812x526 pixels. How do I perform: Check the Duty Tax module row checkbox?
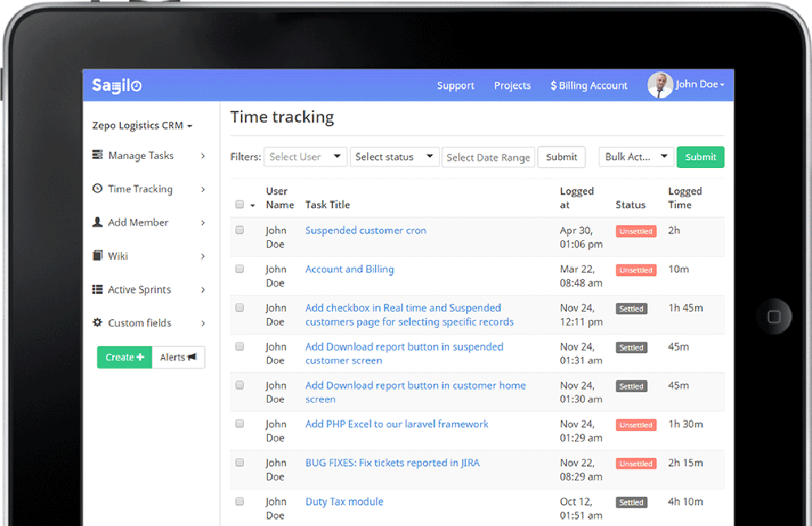click(x=239, y=501)
